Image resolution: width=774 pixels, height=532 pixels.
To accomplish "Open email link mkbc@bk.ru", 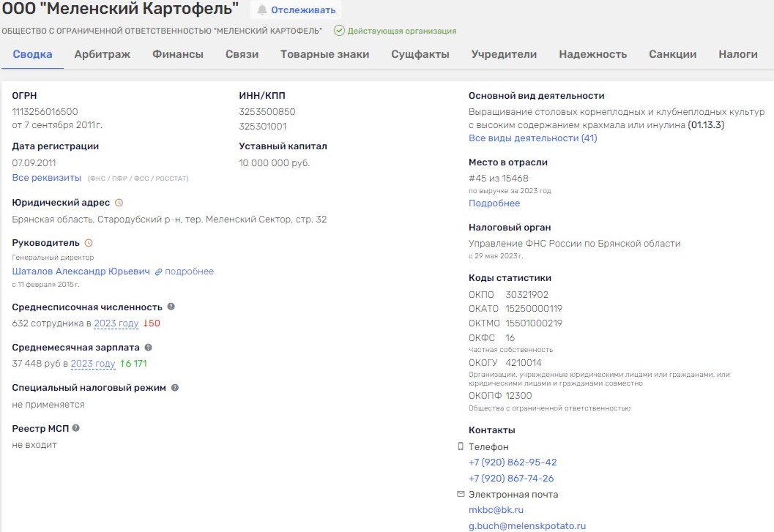I will point(496,510).
